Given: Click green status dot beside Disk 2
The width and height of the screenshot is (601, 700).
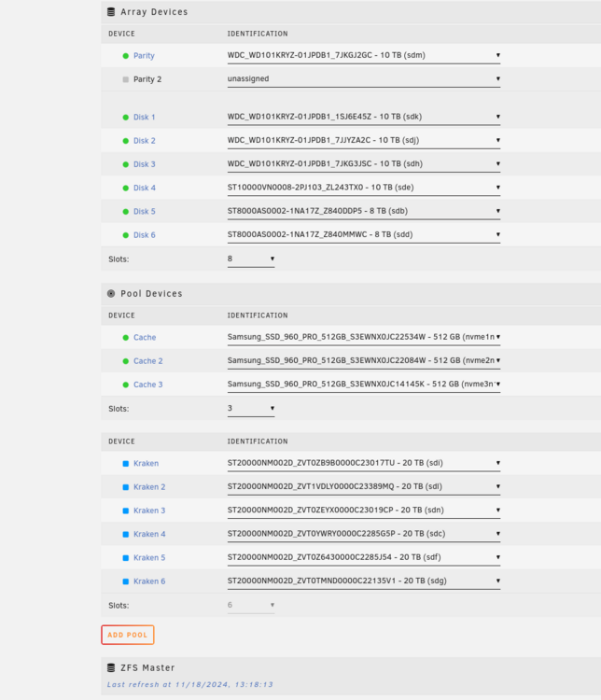Looking at the screenshot, I should point(125,141).
